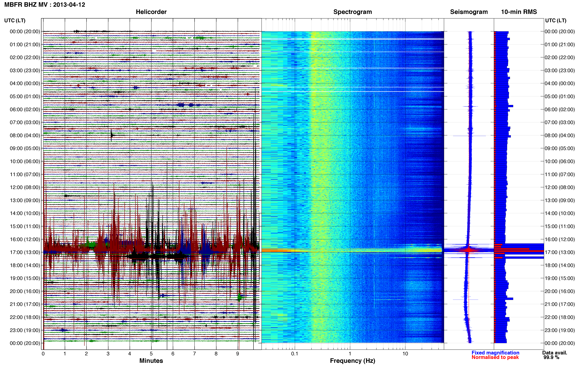Click the 99.9 % data availability value
Image resolution: width=588 pixels, height=368 pixels.
(x=552, y=357)
